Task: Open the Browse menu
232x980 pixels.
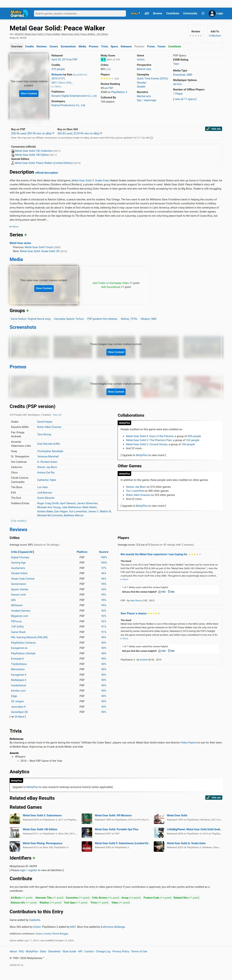Action: coord(157,13)
